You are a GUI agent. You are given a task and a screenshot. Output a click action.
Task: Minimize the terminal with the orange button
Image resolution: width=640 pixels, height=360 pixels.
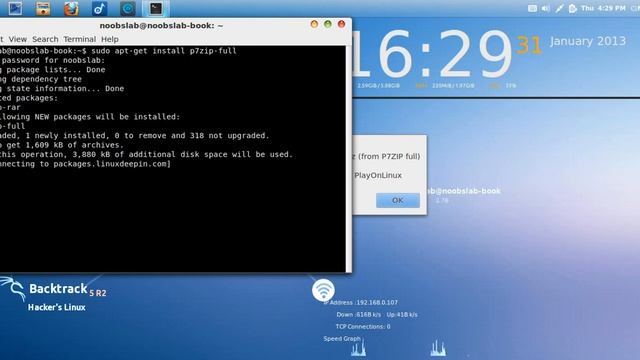[x=314, y=24]
